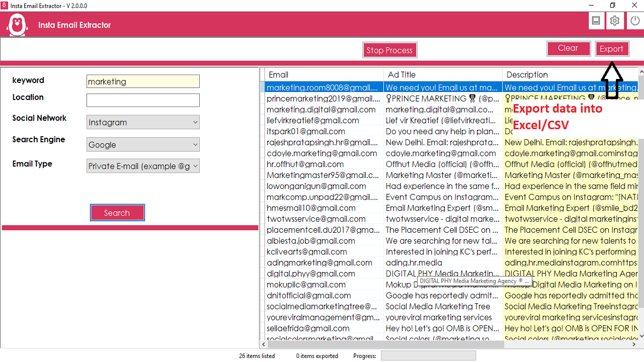Click Ad Title 'Google has reportedly admit...'
644x362 pixels.
443,295
